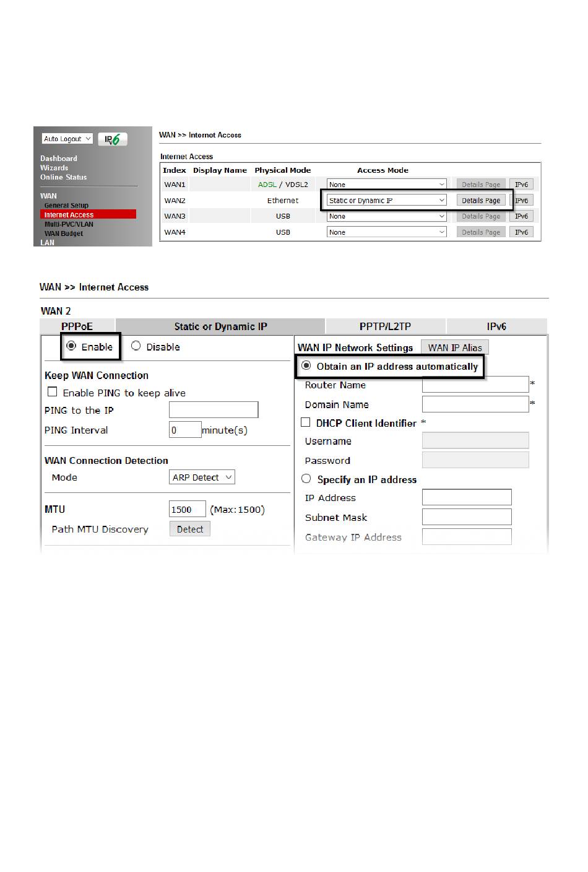Click WAN1 Details Page button
Screen dimensions: 588x872
(x=481, y=185)
